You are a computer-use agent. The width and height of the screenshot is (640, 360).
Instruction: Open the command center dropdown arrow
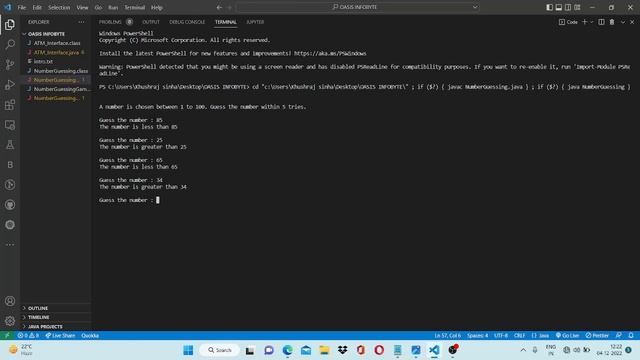click(475, 7)
